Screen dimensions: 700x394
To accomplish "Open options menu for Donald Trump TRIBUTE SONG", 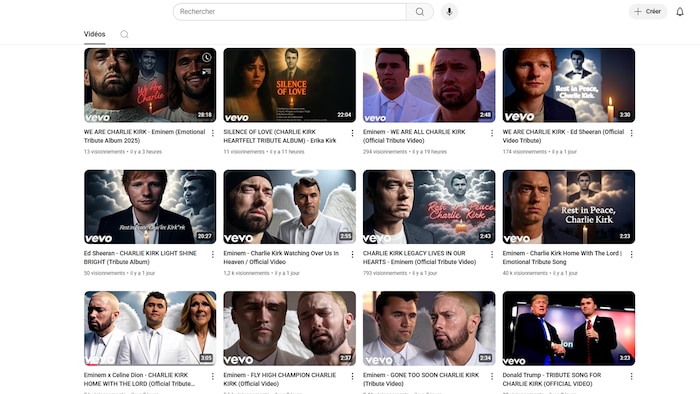I will [x=631, y=376].
